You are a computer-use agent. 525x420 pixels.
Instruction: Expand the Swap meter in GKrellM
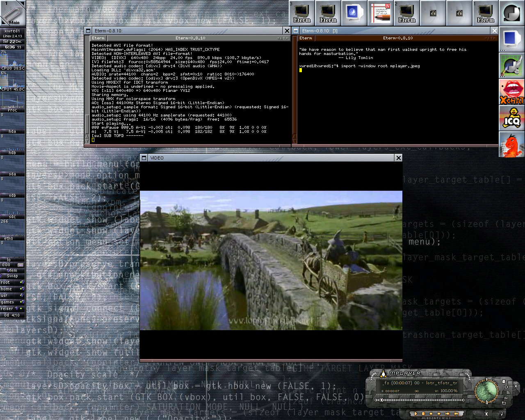[x=13, y=276]
